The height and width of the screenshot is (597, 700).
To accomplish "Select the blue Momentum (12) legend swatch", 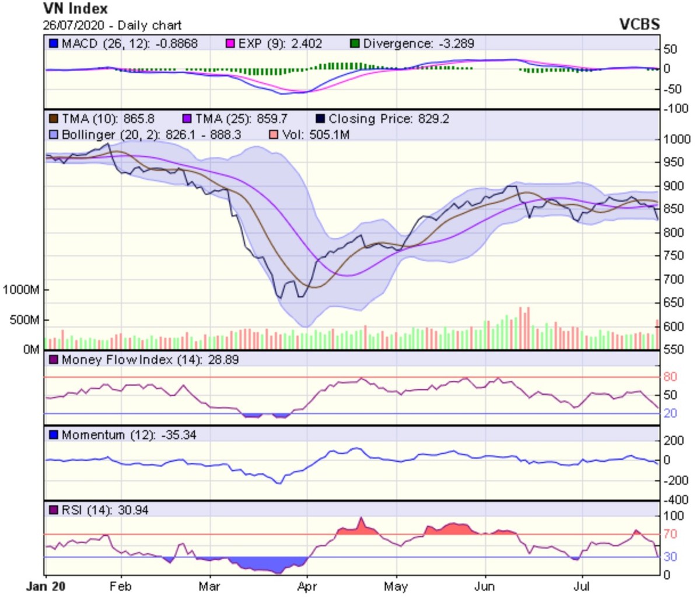I will [x=54, y=435].
